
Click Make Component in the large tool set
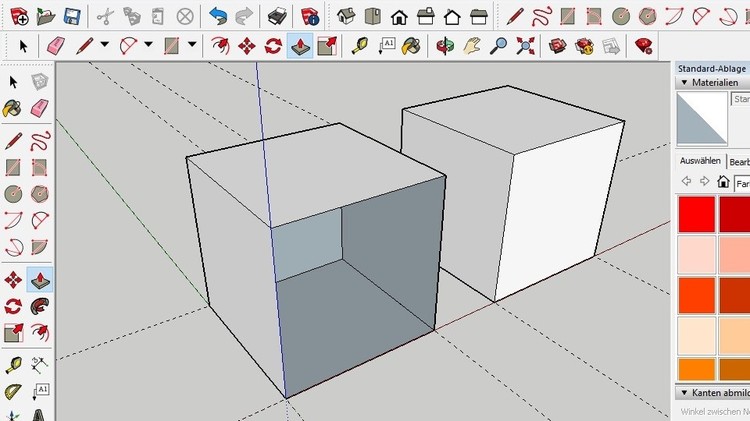40,82
